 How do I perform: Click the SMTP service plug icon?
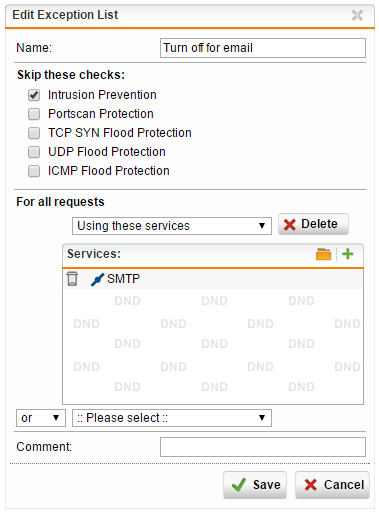(x=97, y=279)
